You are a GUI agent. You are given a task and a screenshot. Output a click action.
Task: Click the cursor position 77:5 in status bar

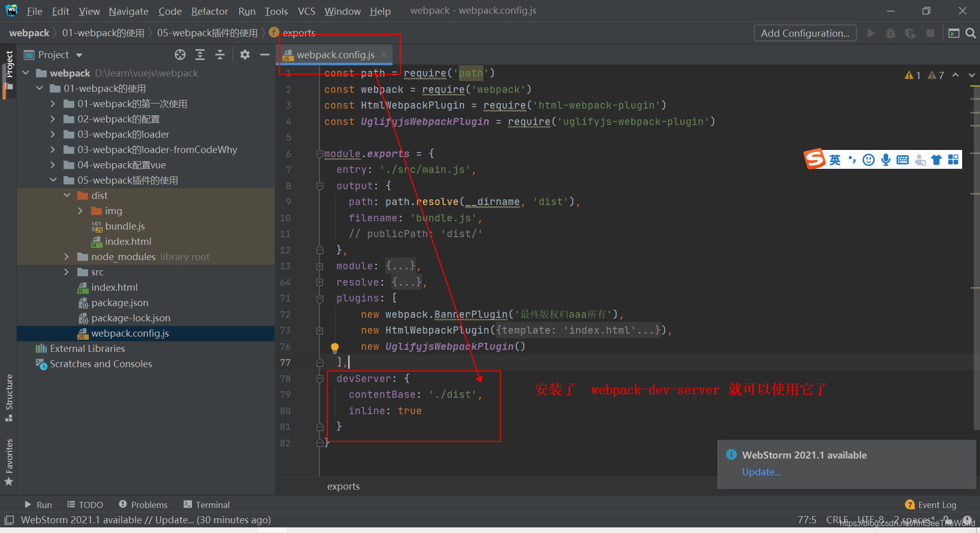coord(807,520)
